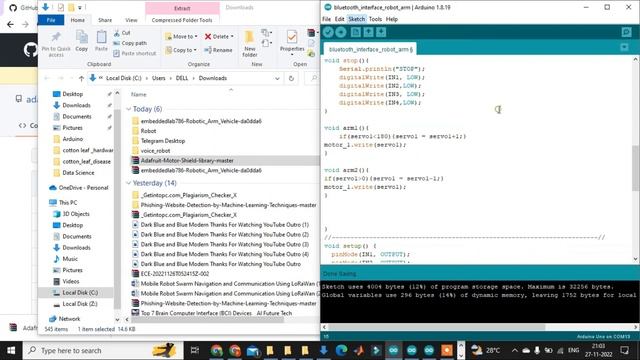Open the Arduino Edit menu
This screenshot has height=360, width=640.
coord(340,19)
